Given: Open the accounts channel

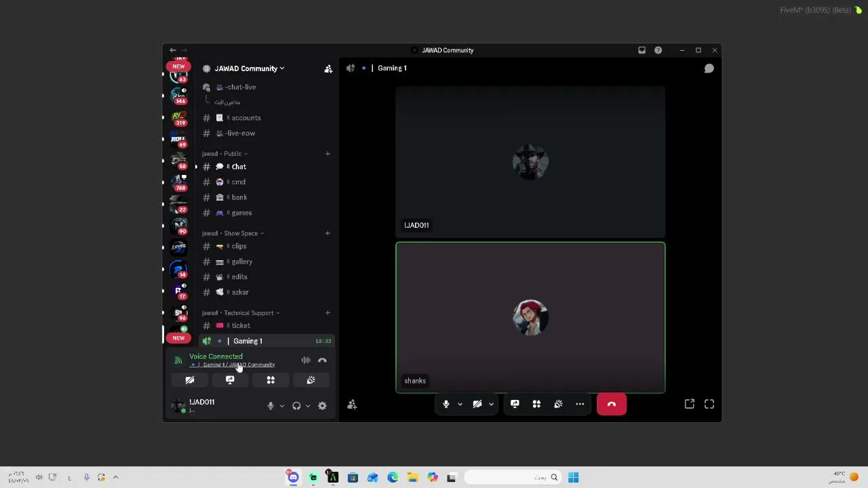Looking at the screenshot, I should pyautogui.click(x=266, y=118).
